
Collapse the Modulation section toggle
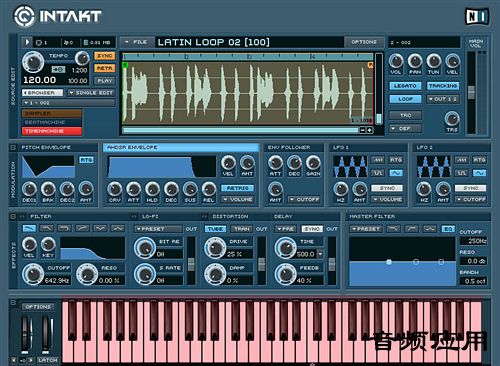13,147
